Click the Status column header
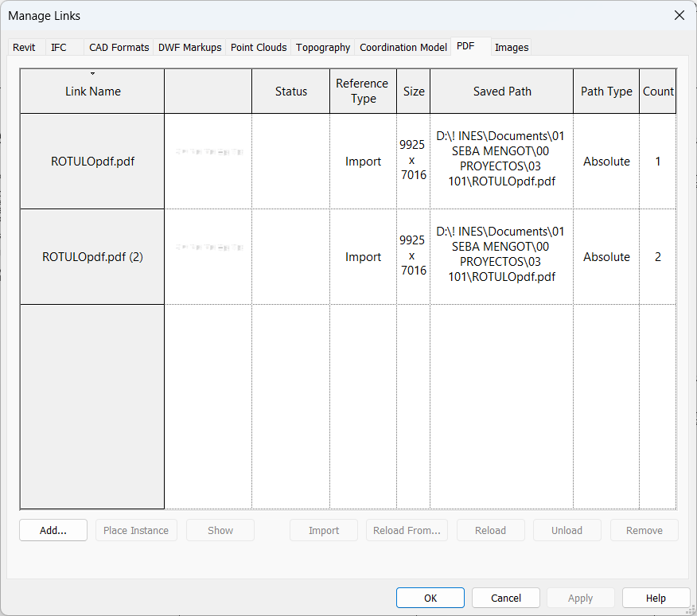 tap(290, 91)
